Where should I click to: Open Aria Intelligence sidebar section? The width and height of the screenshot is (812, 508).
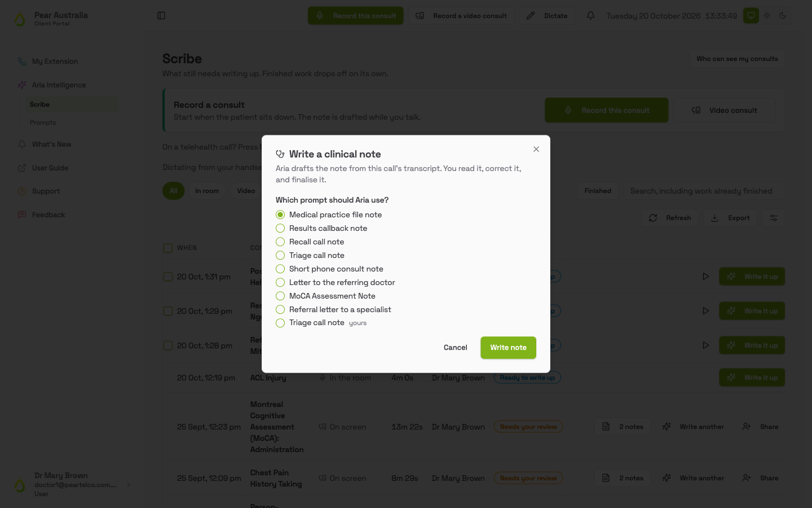59,85
